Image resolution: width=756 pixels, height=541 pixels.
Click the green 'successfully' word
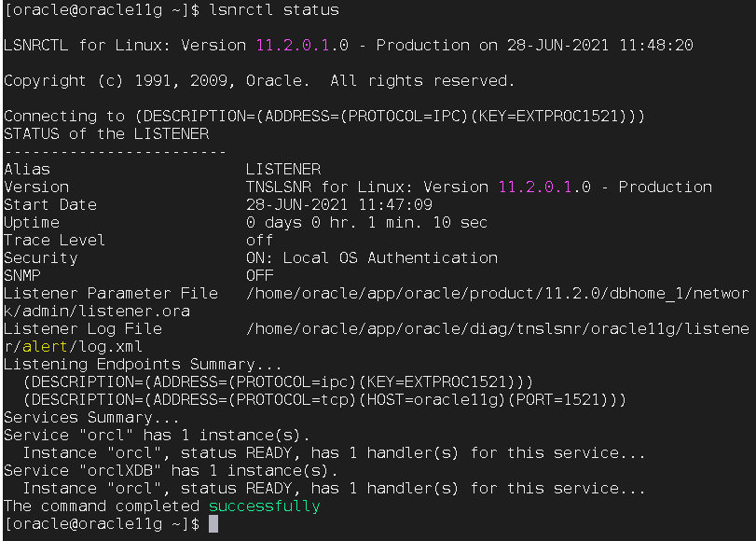[x=264, y=506]
